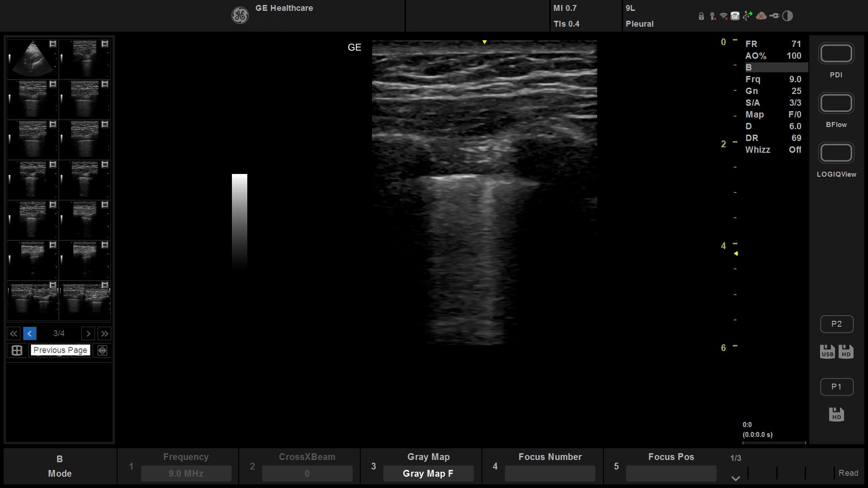Screen dimensions: 868x488
Task: Click the half-circle contrast icon
Action: pyautogui.click(x=788, y=16)
